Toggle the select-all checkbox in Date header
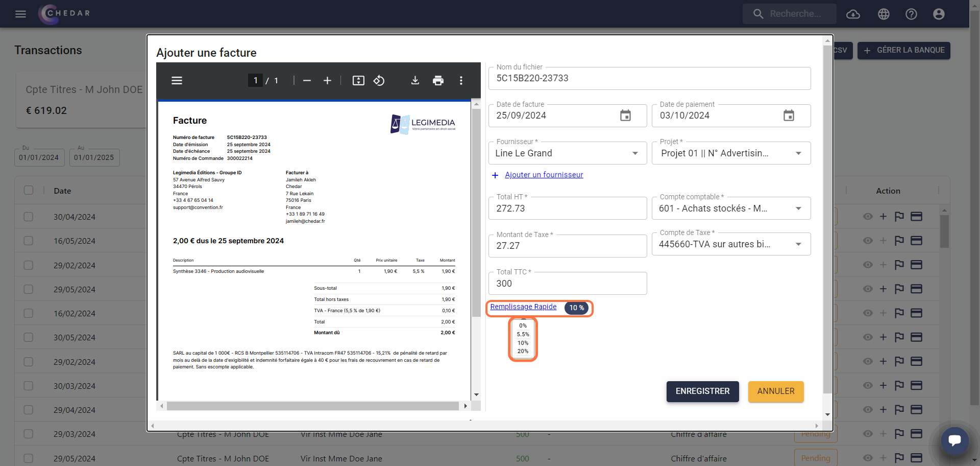 [x=29, y=190]
